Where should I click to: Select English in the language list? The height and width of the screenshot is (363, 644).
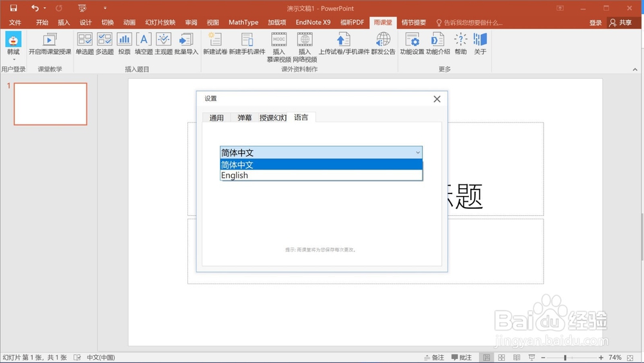click(x=321, y=175)
